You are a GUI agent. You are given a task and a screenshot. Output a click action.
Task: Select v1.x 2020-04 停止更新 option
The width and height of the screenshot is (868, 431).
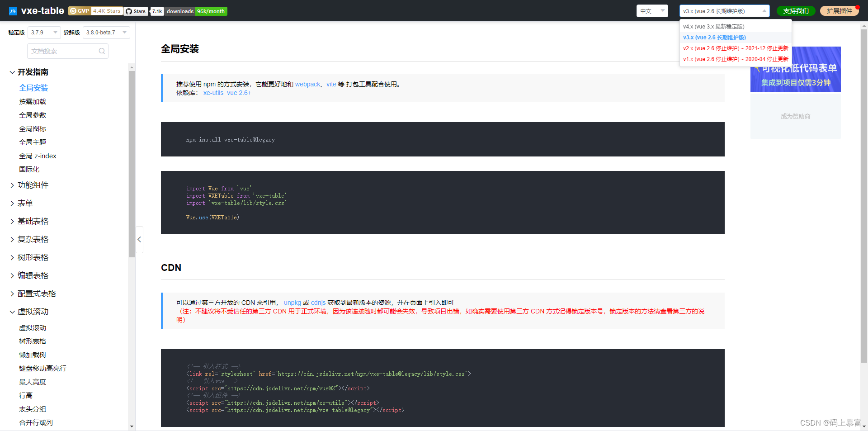[x=735, y=59]
